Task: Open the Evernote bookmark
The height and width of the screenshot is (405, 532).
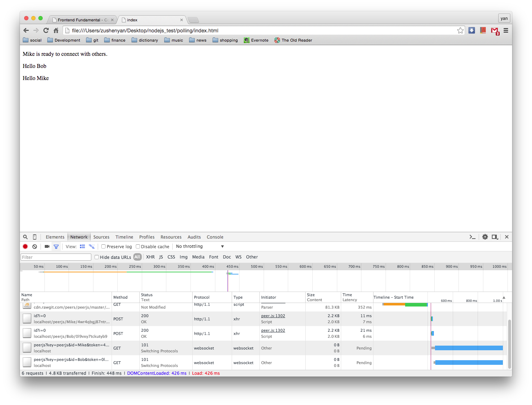Action: tap(256, 40)
